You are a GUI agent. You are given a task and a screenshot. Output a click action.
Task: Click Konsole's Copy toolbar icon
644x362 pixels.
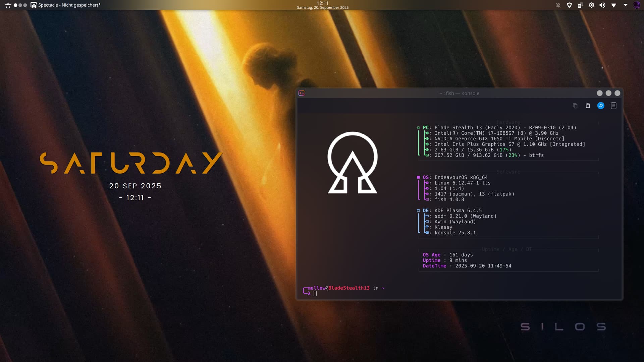[575, 106]
